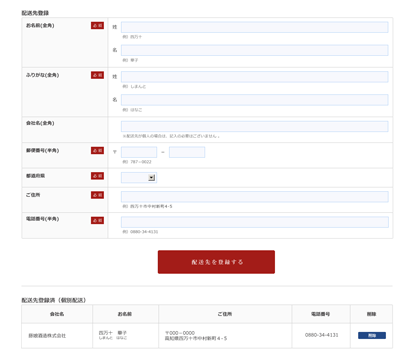Click the 会社名 (company name) input field
Image resolution: width=415 pixels, height=360 pixels.
click(x=255, y=126)
